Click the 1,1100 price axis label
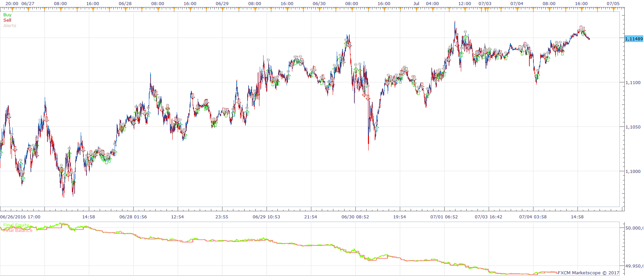The width and height of the screenshot is (644, 276). 633,83
